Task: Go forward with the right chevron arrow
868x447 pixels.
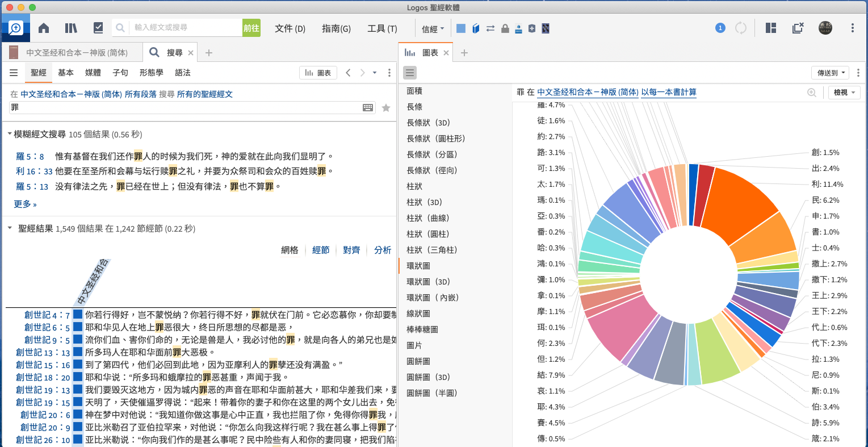Action: 362,73
